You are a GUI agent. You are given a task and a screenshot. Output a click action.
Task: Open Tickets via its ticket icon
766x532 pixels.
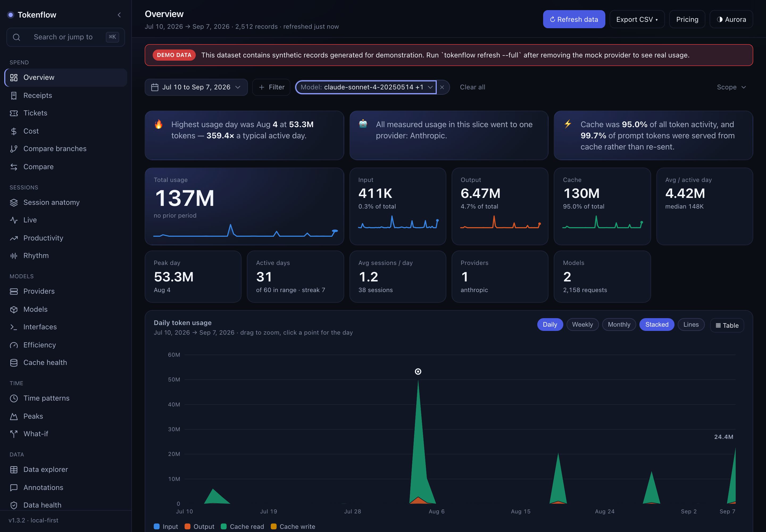(x=14, y=113)
